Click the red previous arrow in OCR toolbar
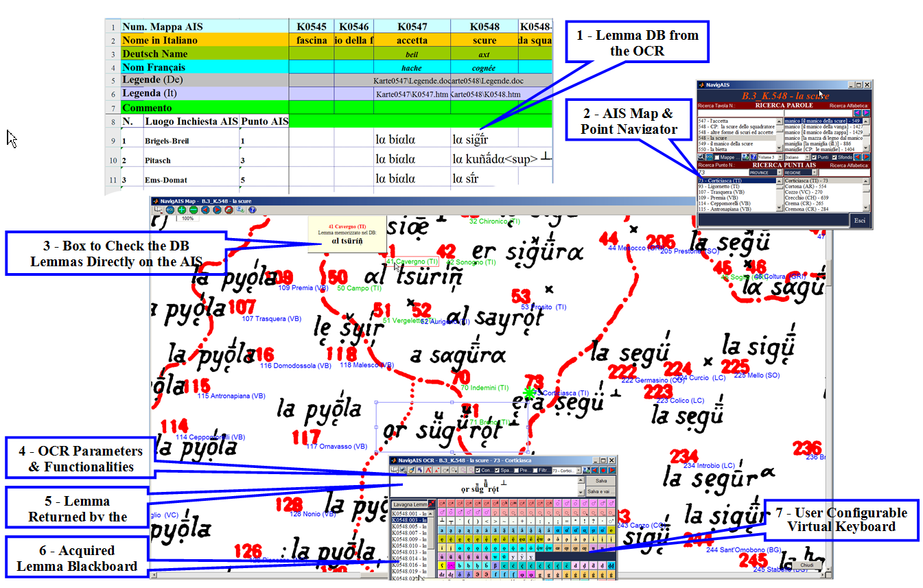The image size is (923, 588). [x=594, y=470]
